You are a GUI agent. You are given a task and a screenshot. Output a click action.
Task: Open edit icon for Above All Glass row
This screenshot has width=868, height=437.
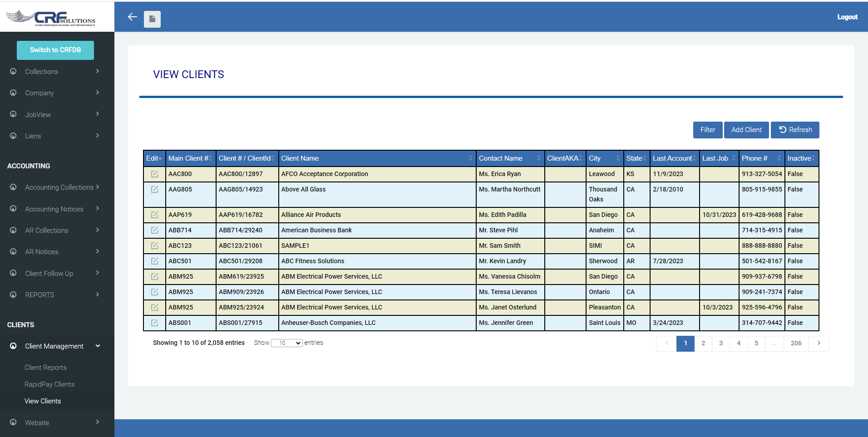point(154,189)
